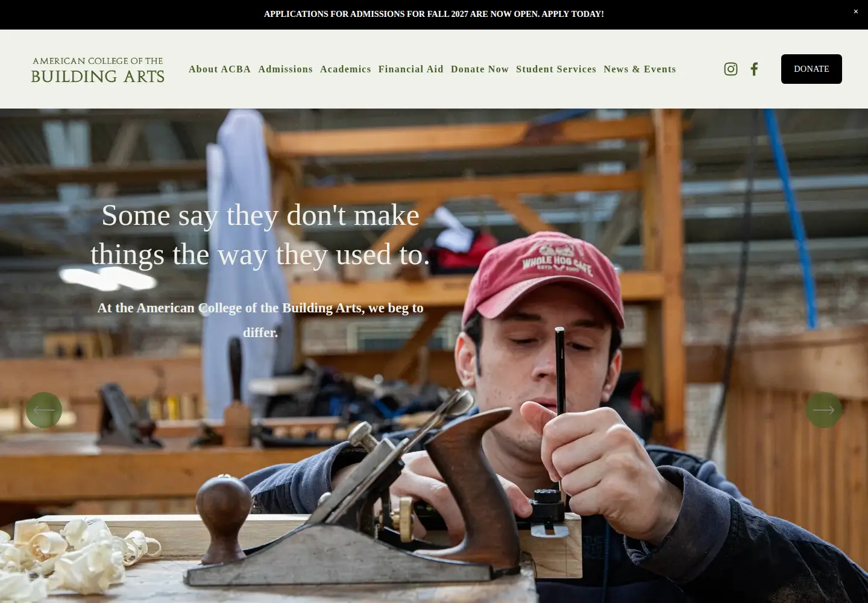Select Donate Now in the navigation
This screenshot has height=603, width=868.
pos(480,69)
